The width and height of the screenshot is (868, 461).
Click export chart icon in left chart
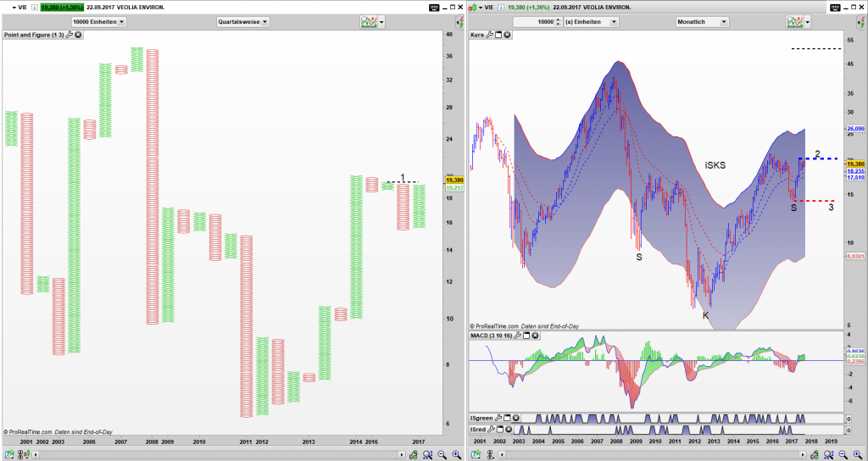pos(9,454)
